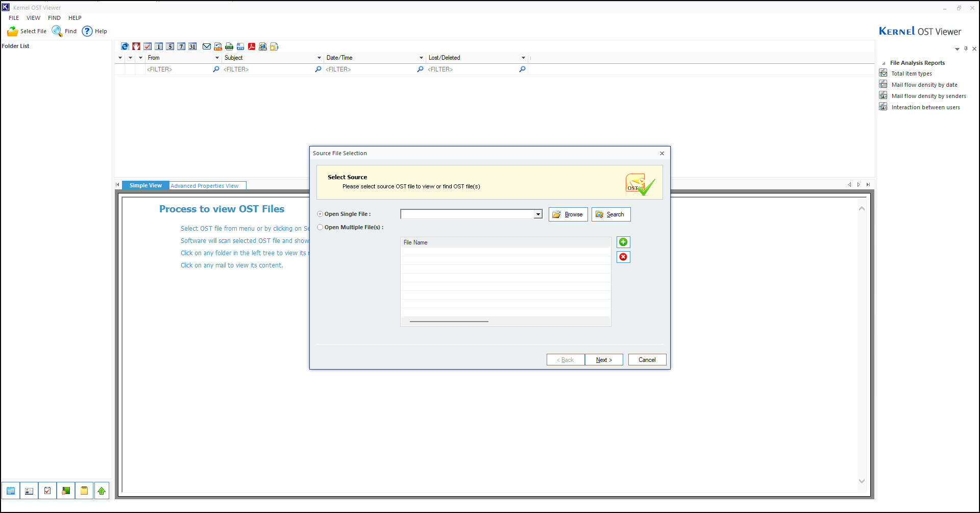Image resolution: width=980 pixels, height=513 pixels.
Task: Open the Contacts card icon in bottom bar
Action: [x=29, y=491]
